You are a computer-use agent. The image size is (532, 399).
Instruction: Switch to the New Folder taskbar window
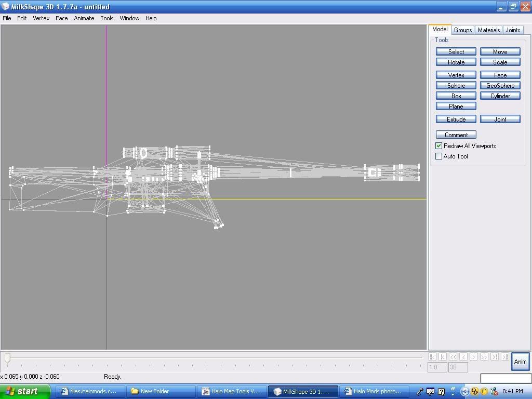coord(161,392)
